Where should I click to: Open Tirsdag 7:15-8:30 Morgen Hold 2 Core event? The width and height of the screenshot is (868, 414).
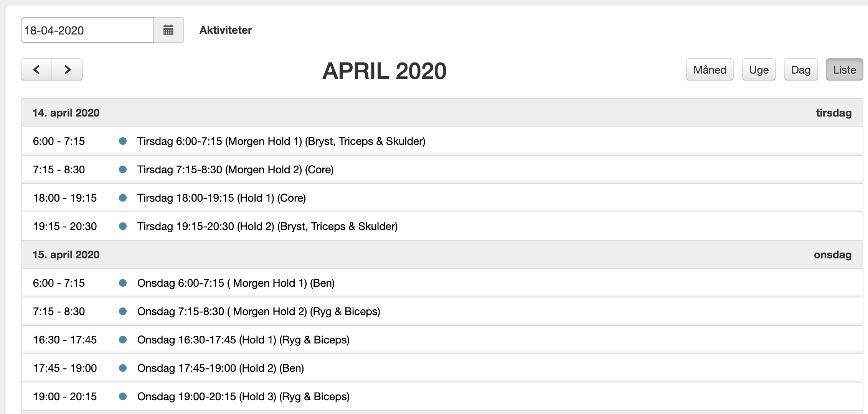[235, 169]
